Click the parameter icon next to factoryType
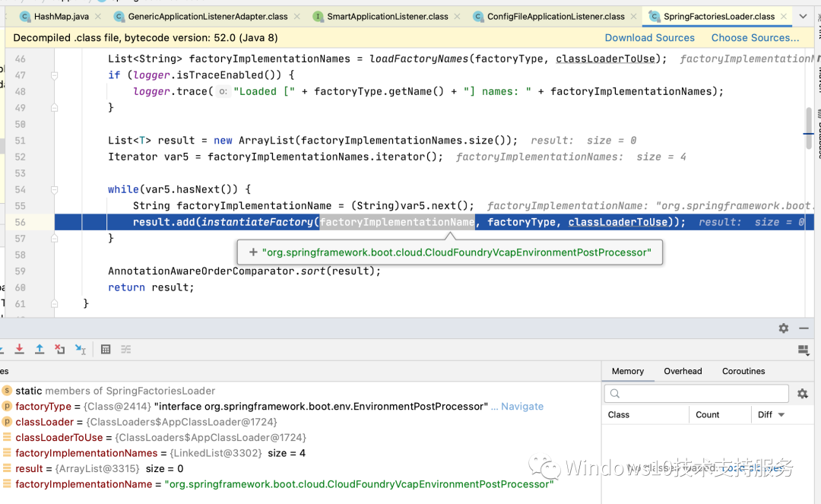This screenshot has height=504, width=821. tap(7, 406)
